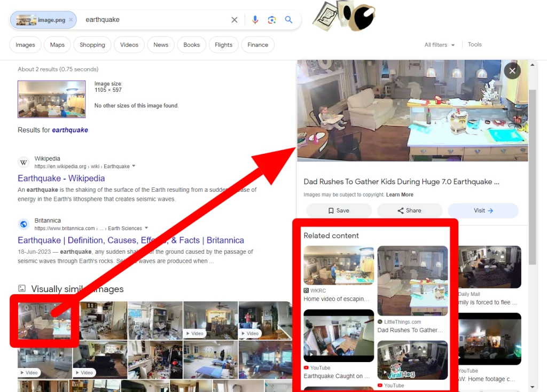Switch to the Videos tab
Screen dimensions: 547x392
(129, 45)
